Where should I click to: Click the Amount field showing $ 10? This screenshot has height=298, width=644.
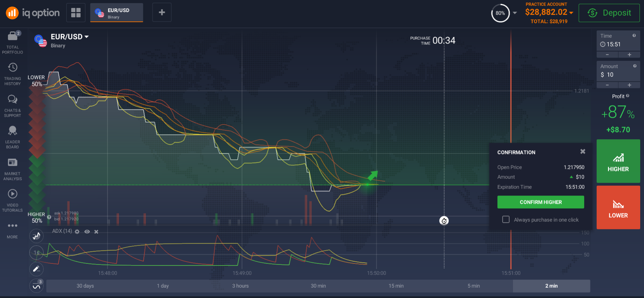[x=618, y=71]
